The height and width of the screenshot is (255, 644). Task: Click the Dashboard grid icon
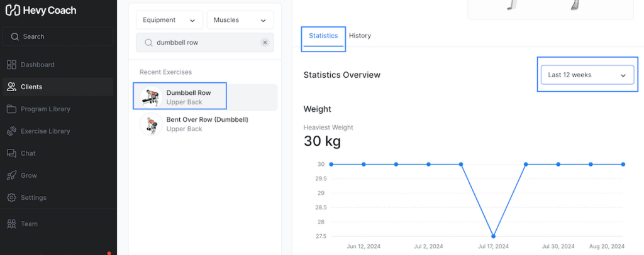pyautogui.click(x=11, y=65)
